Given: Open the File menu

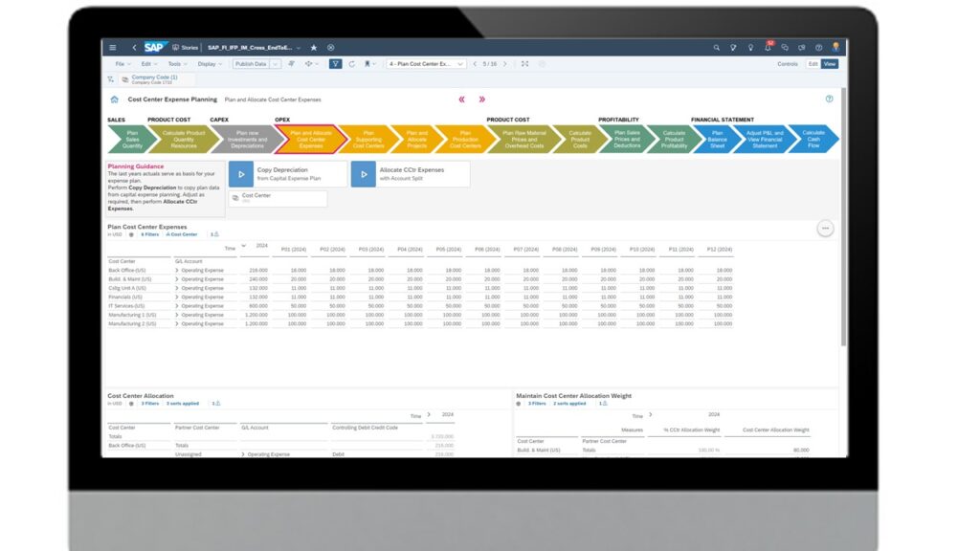Looking at the screenshot, I should [x=122, y=64].
